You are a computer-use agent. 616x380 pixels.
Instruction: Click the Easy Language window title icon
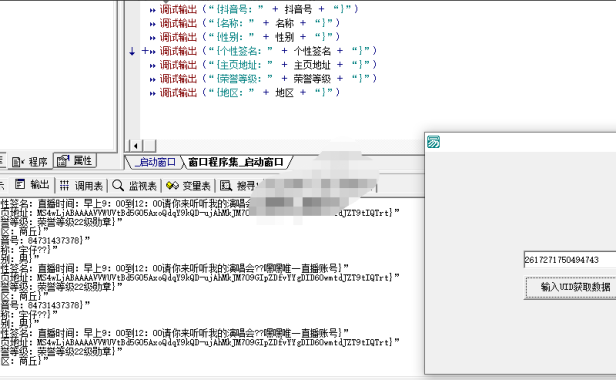click(x=433, y=141)
